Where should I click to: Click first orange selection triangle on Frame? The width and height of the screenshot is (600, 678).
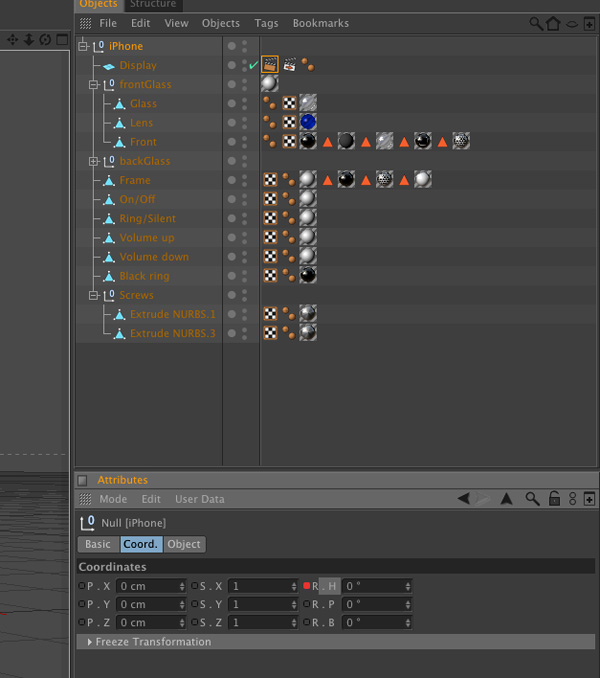[328, 180]
